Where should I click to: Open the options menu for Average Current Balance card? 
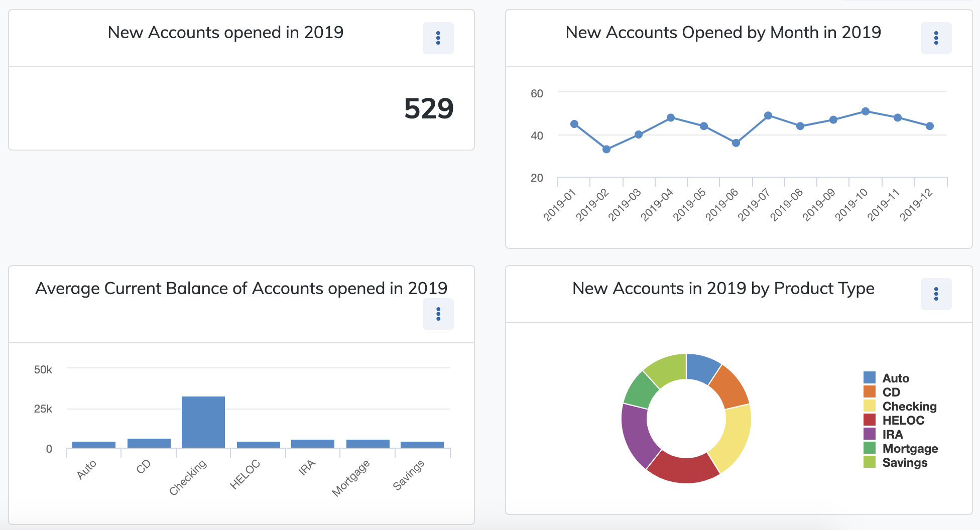pos(438,314)
